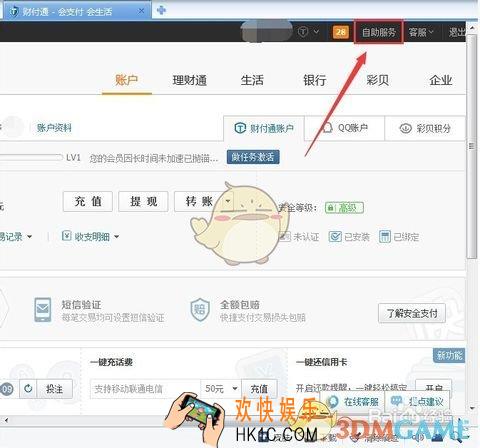Click the 收支明细 document icon
Image resolution: width=480 pixels, height=448 pixels.
tap(66, 236)
